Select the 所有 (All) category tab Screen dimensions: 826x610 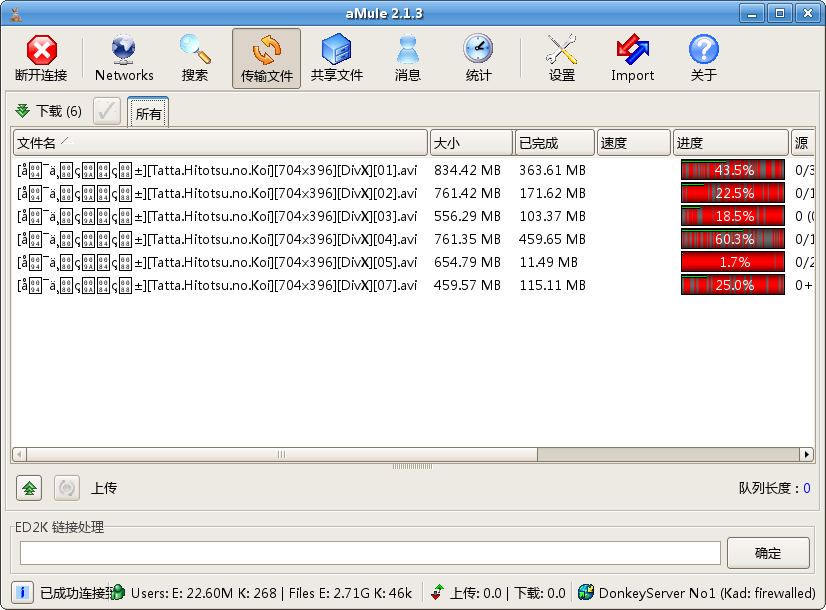tap(148, 113)
